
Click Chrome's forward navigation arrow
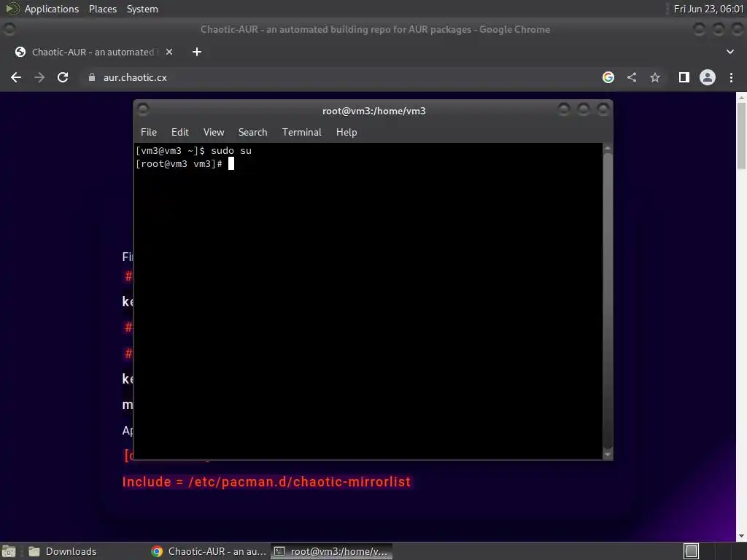point(39,77)
